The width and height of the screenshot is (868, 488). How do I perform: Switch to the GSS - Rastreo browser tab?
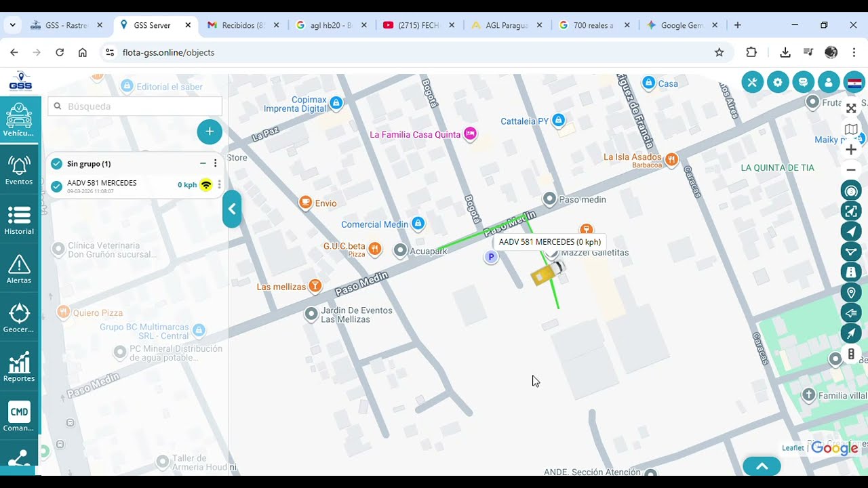[x=66, y=25]
